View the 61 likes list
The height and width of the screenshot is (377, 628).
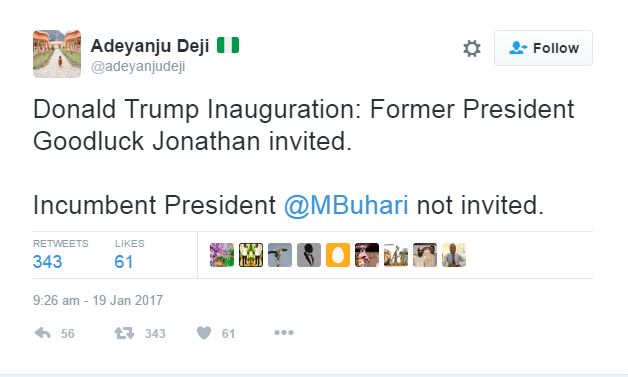pos(123,262)
